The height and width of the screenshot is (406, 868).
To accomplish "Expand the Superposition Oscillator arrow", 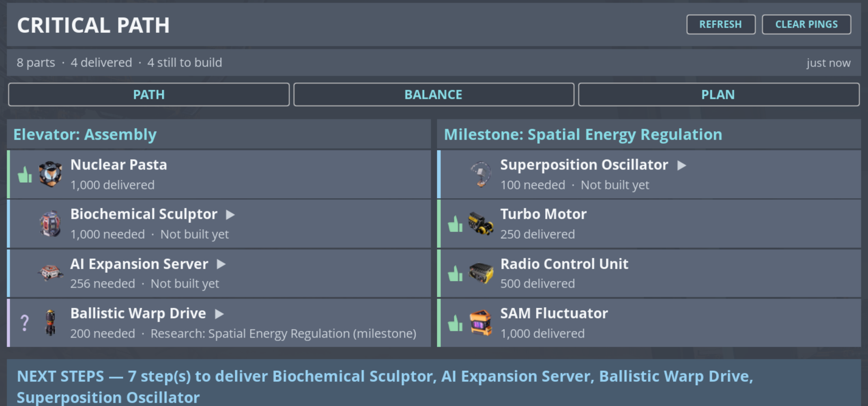I will tap(682, 165).
